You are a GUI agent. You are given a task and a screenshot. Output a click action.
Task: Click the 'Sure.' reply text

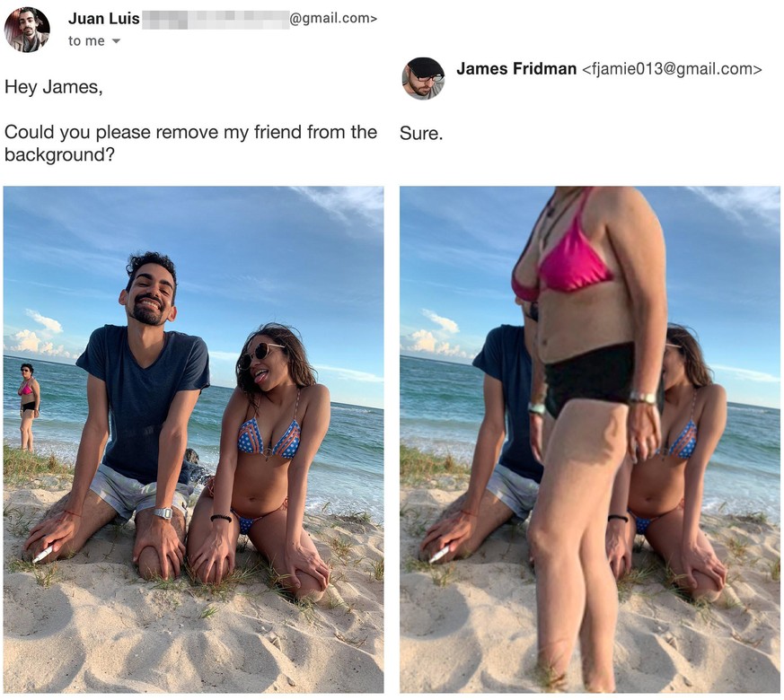click(421, 134)
